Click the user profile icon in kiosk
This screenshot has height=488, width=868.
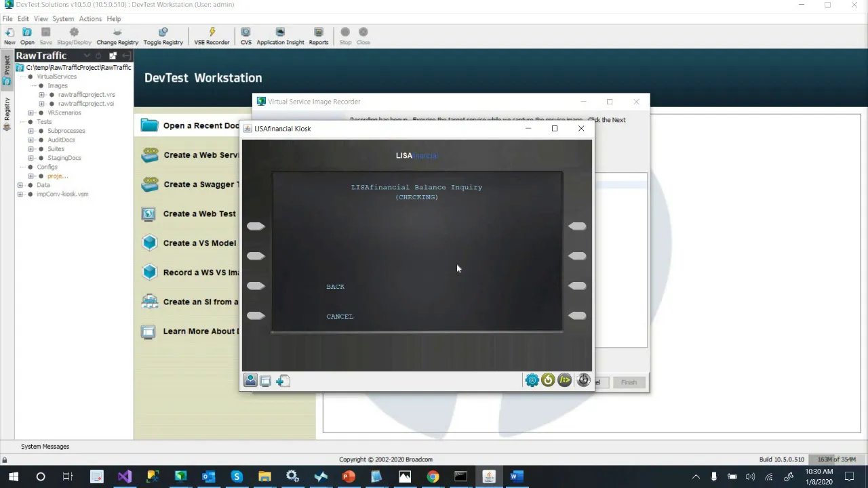[250, 380]
